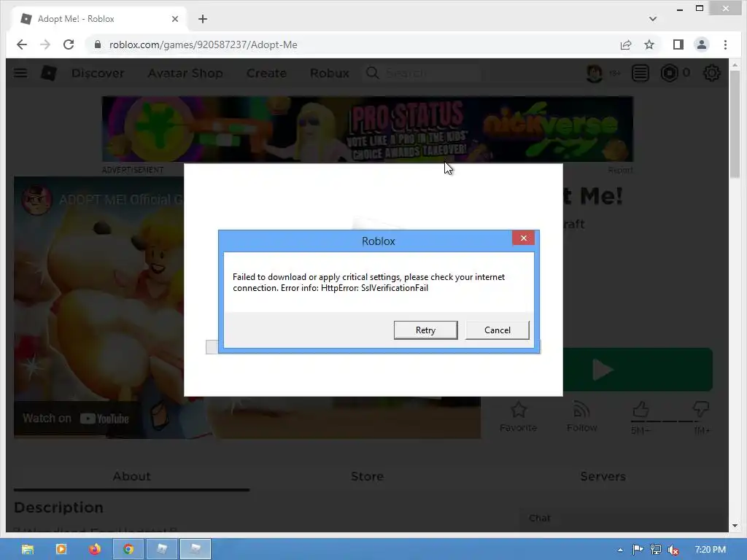Dislike the game with thumbs down
Screen dimensions: 747x560
(x=701, y=410)
